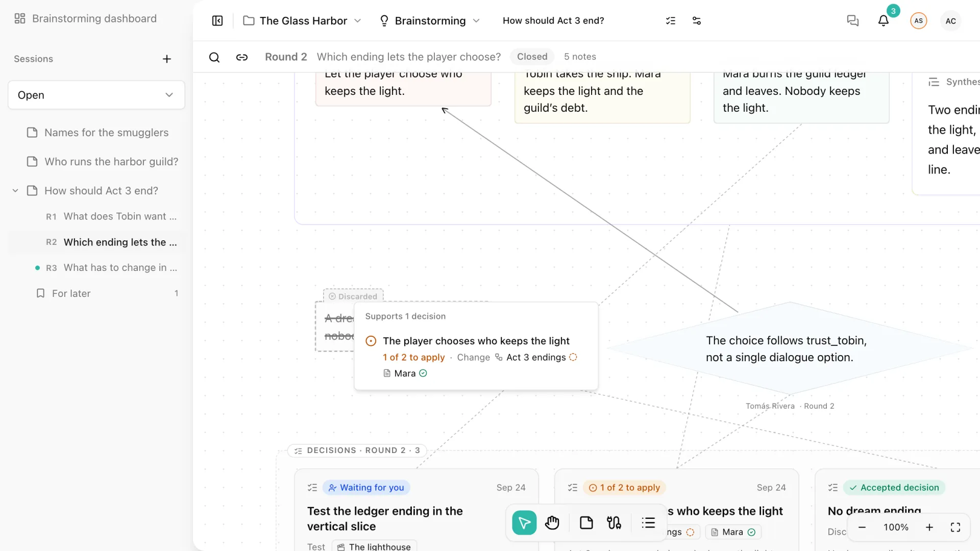980x551 pixels.
Task: Select the Tobin takes the ship note
Action: (x=602, y=97)
